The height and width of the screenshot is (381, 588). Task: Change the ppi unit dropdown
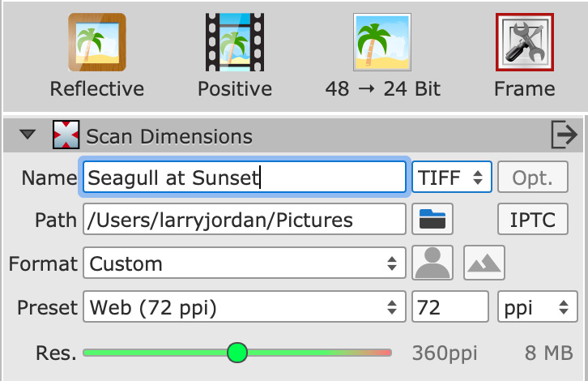pyautogui.click(x=537, y=306)
